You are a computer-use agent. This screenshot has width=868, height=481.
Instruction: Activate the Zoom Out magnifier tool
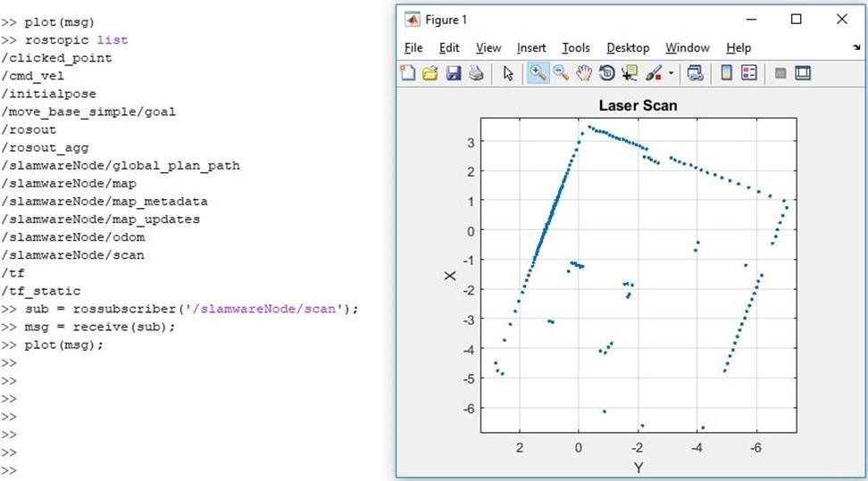click(561, 73)
